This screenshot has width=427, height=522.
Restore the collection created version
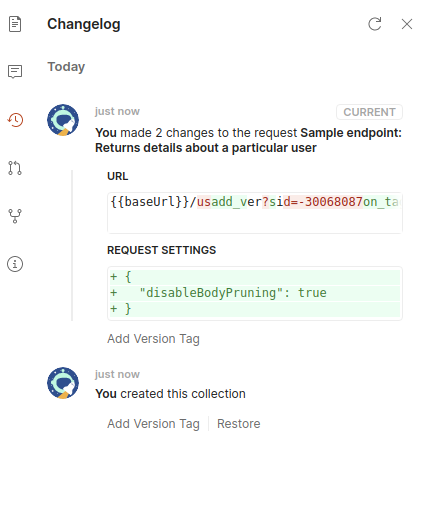coord(239,424)
